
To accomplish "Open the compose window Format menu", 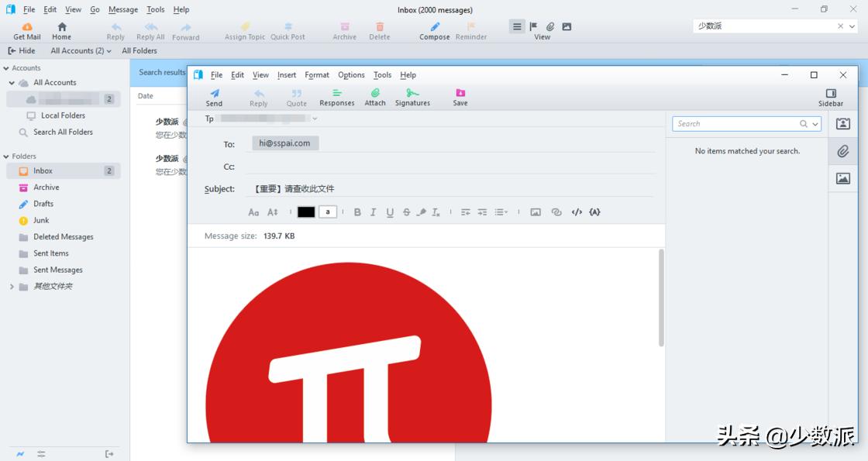I will 317,74.
